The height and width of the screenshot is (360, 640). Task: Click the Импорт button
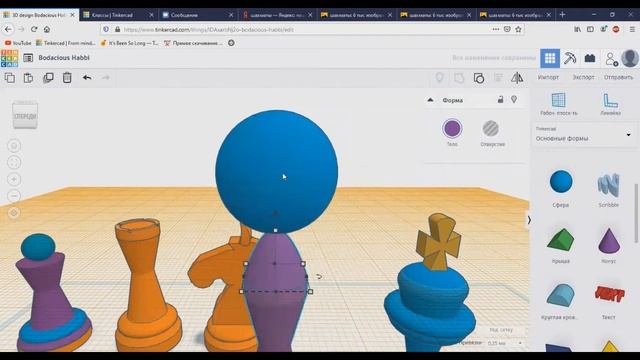pyautogui.click(x=548, y=77)
